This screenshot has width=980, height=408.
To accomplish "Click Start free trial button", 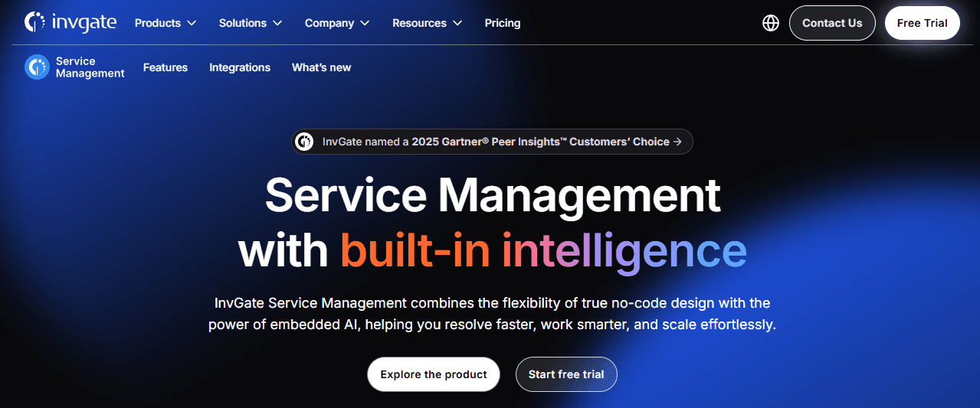I will [x=566, y=374].
